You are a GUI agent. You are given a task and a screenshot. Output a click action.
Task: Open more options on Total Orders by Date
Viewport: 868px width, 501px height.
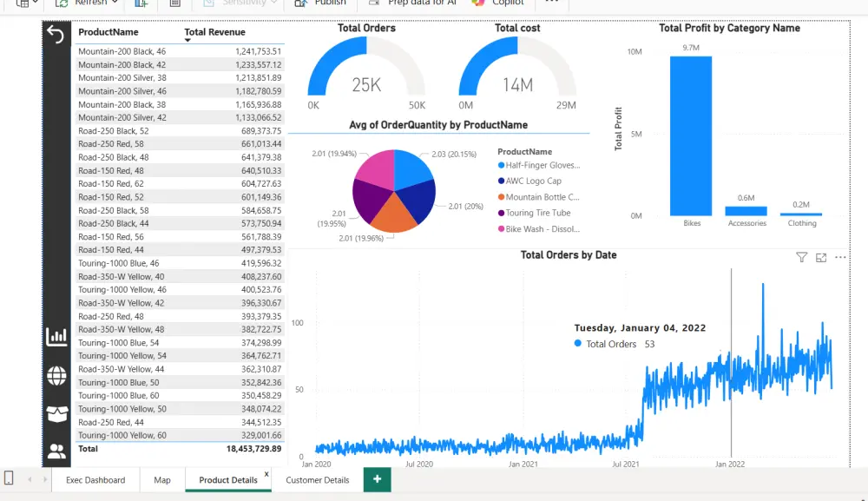click(x=839, y=257)
